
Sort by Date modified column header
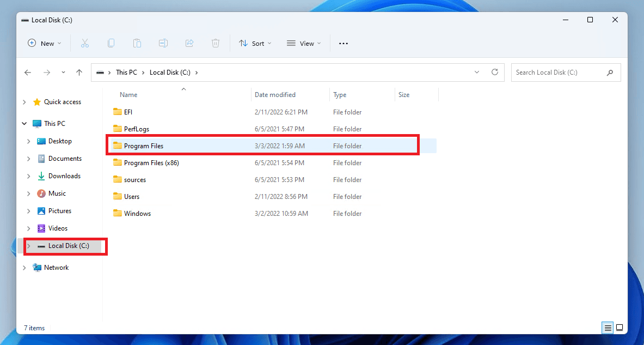click(275, 95)
